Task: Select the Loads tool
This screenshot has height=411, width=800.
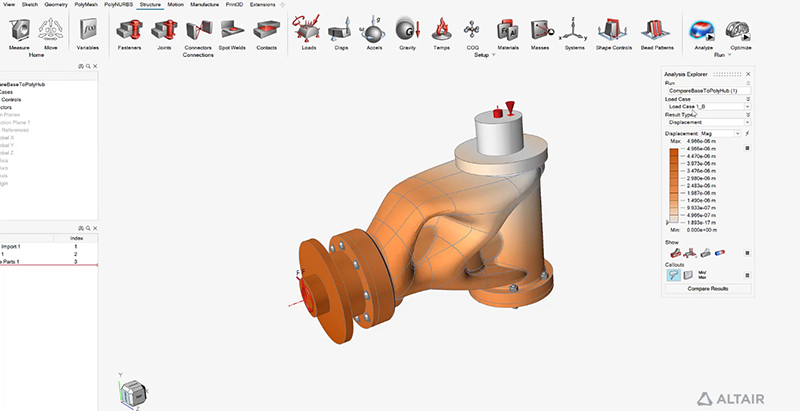Action: click(x=308, y=30)
